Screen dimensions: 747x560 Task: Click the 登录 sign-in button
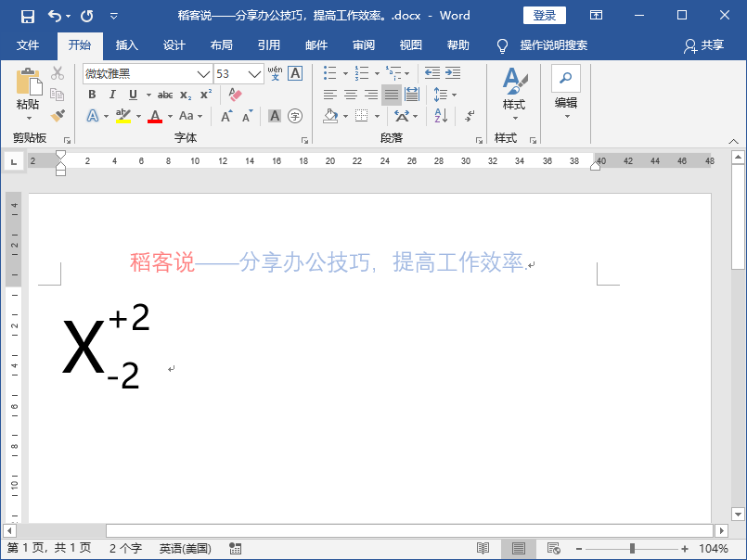pos(545,16)
